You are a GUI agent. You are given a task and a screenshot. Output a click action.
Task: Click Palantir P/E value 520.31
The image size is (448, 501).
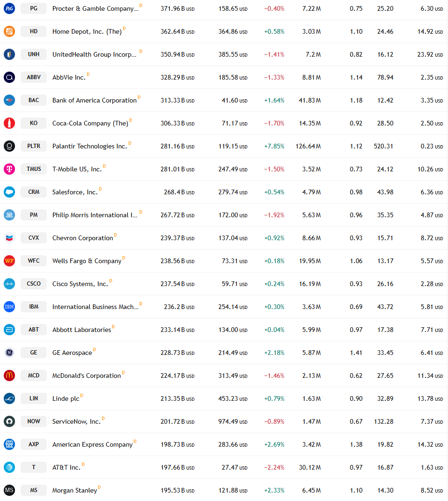[x=383, y=147]
